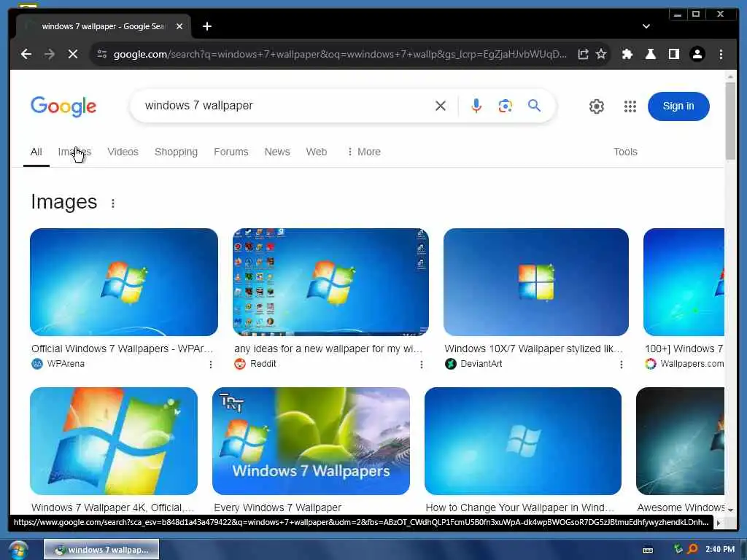The width and height of the screenshot is (747, 560).
Task: Click the DeviantArt source label
Action: [x=481, y=364]
